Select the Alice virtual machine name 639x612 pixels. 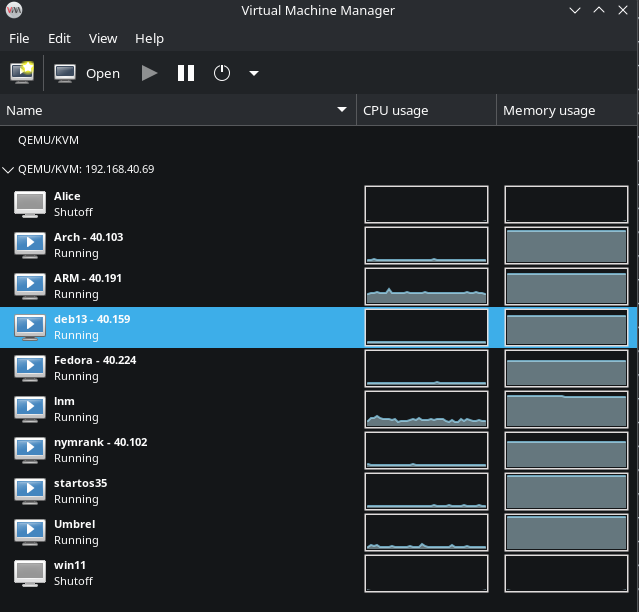[x=67, y=196]
